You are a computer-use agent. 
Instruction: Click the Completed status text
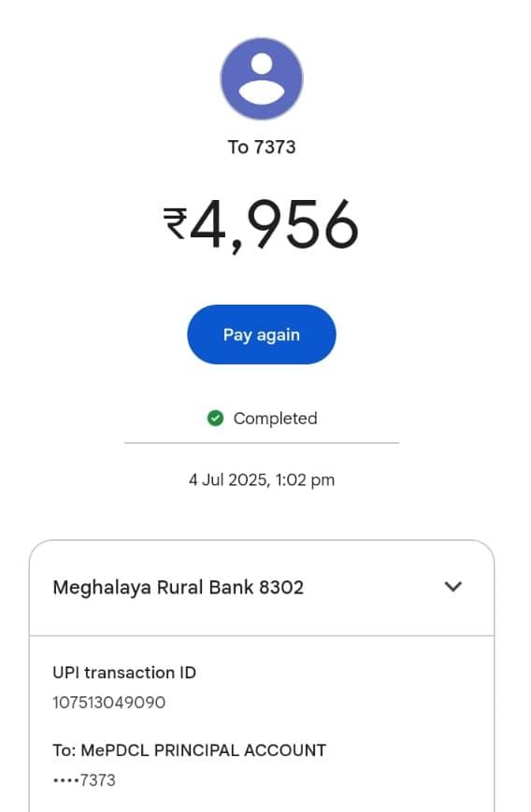click(x=275, y=419)
